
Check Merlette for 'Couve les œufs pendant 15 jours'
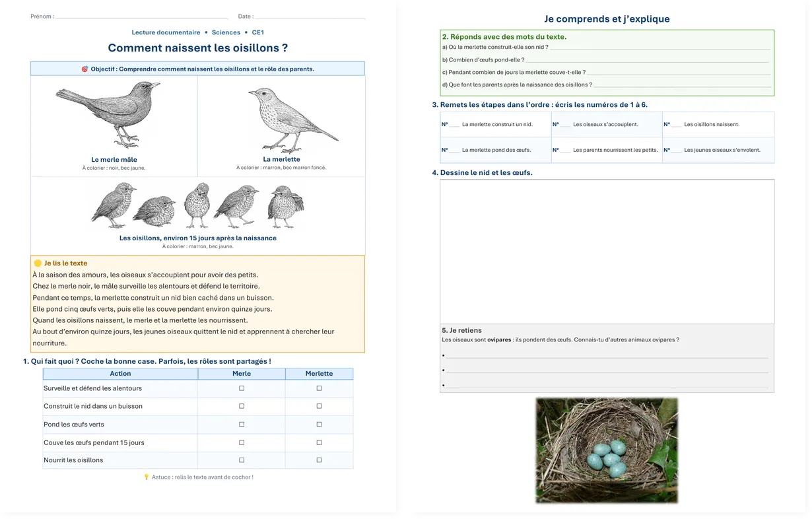pyautogui.click(x=319, y=442)
